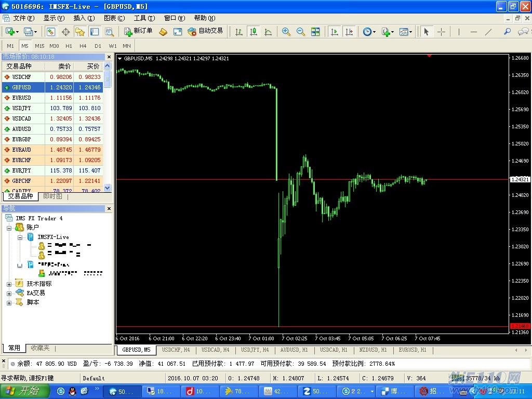Open the Market Watch window icon
This screenshot has width=532, height=399.
point(50,32)
